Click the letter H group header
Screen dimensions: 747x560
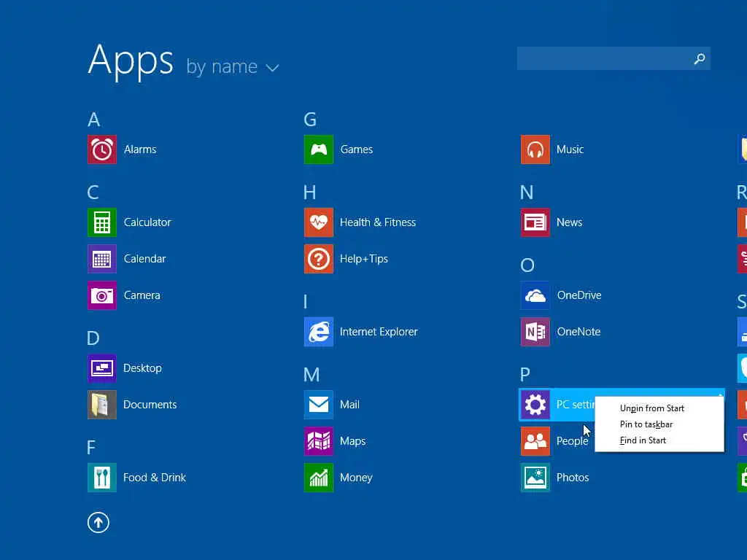(309, 192)
